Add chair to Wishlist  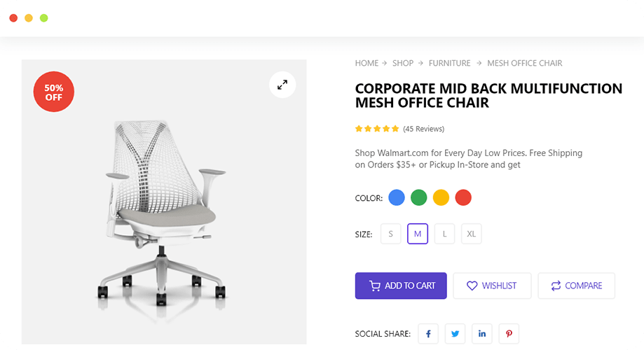[492, 286]
